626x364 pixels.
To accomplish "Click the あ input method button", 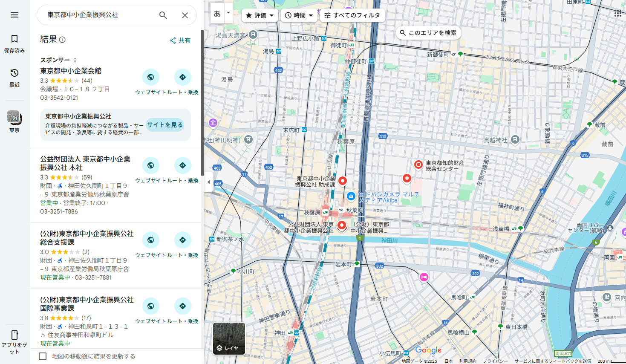I will coord(217,14).
